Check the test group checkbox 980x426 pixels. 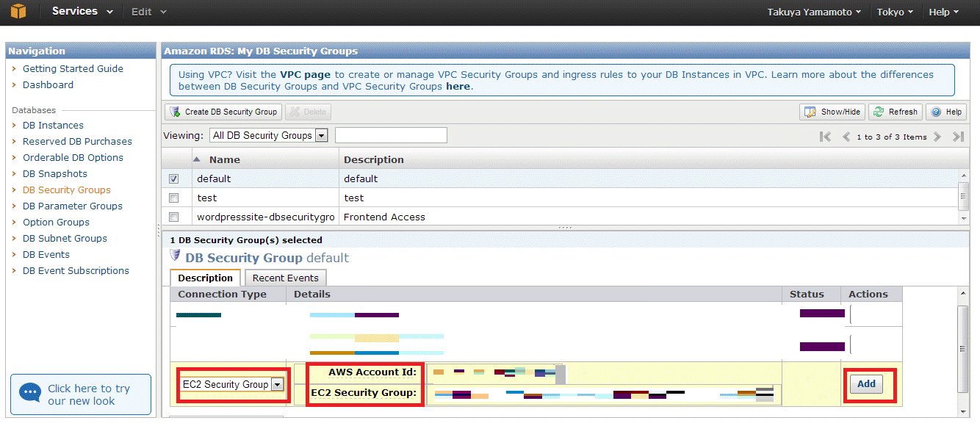[x=174, y=198]
